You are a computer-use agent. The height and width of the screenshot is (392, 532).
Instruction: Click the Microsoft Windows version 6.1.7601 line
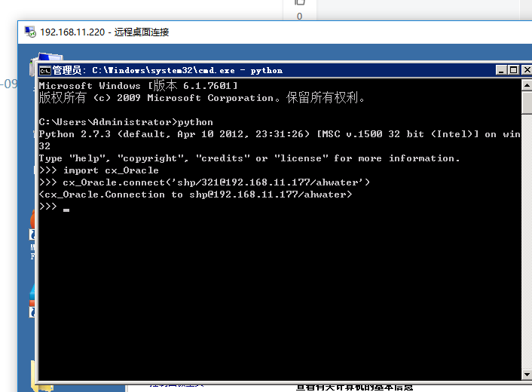(138, 85)
